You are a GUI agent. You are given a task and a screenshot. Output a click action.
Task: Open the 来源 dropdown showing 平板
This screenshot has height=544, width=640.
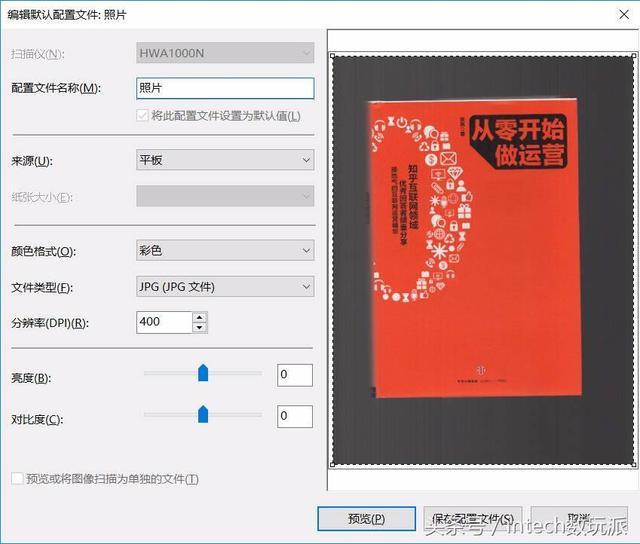tap(225, 160)
